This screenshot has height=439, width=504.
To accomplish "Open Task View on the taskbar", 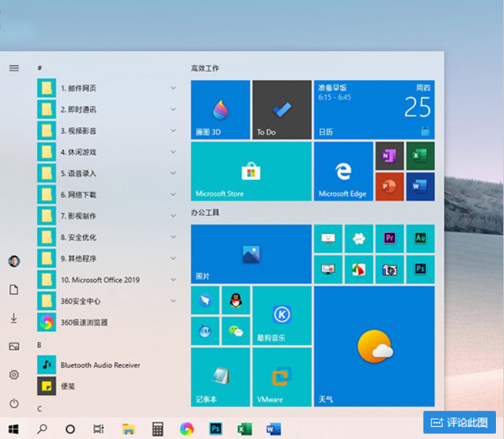I will [98, 429].
